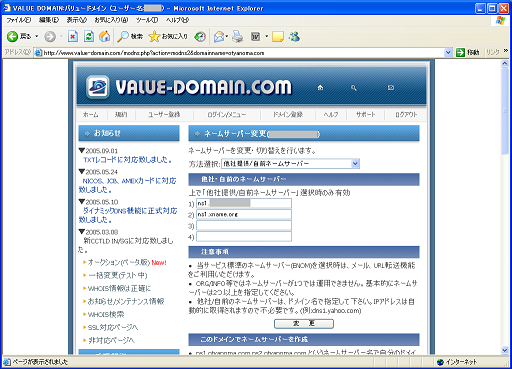This screenshot has height=369, width=512.
Task: Go to the Home page icon in toolbar
Action: pos(105,36)
